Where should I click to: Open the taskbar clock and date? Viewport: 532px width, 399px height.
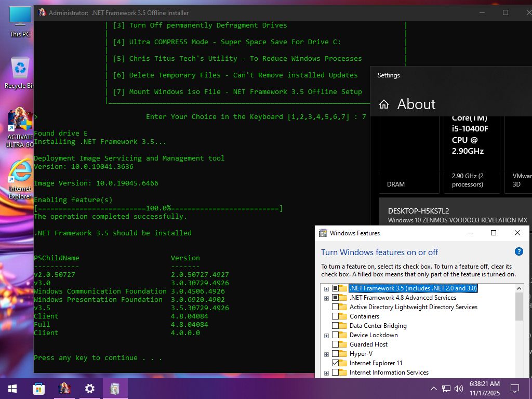pos(485,389)
